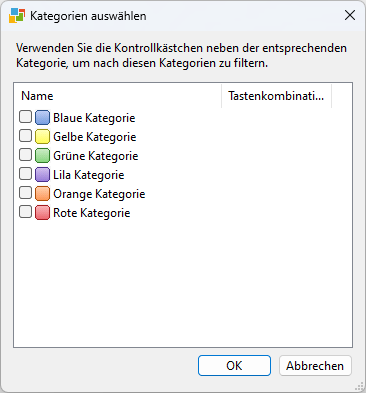Click the Tastenkombination column header
366x393 pixels.
277,96
